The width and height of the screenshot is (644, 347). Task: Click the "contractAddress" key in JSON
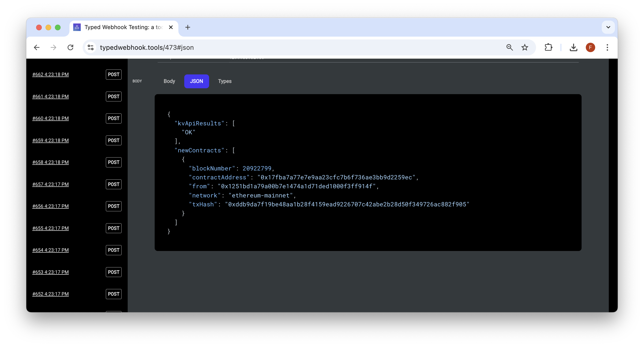[219, 177]
